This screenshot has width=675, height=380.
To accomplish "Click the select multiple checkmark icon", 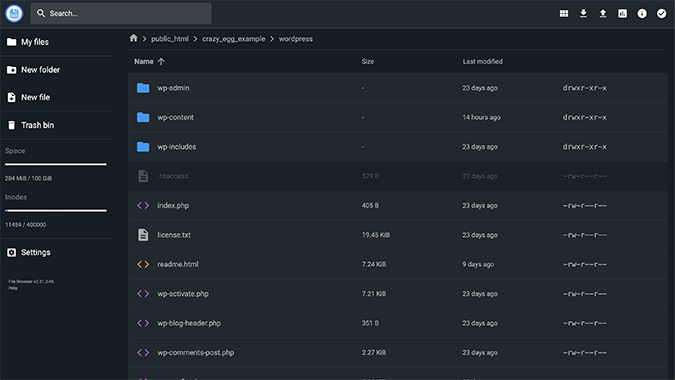I will click(x=662, y=13).
